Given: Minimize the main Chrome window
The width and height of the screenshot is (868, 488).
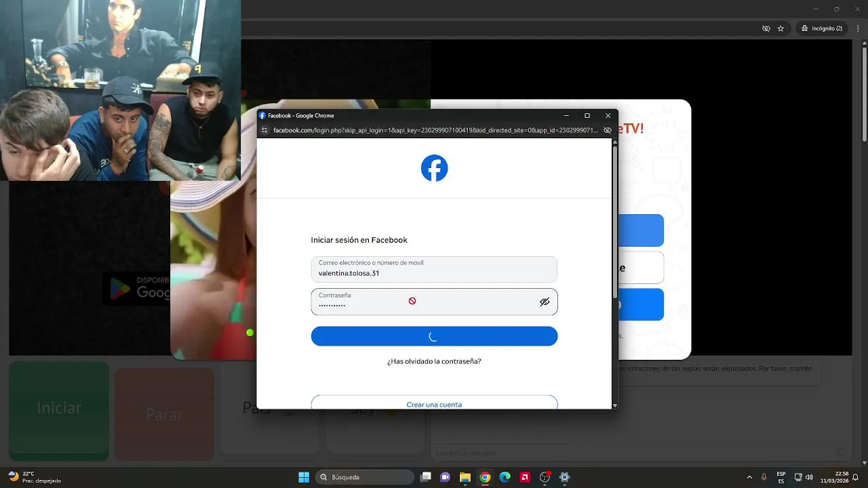Looking at the screenshot, I should [x=816, y=9].
